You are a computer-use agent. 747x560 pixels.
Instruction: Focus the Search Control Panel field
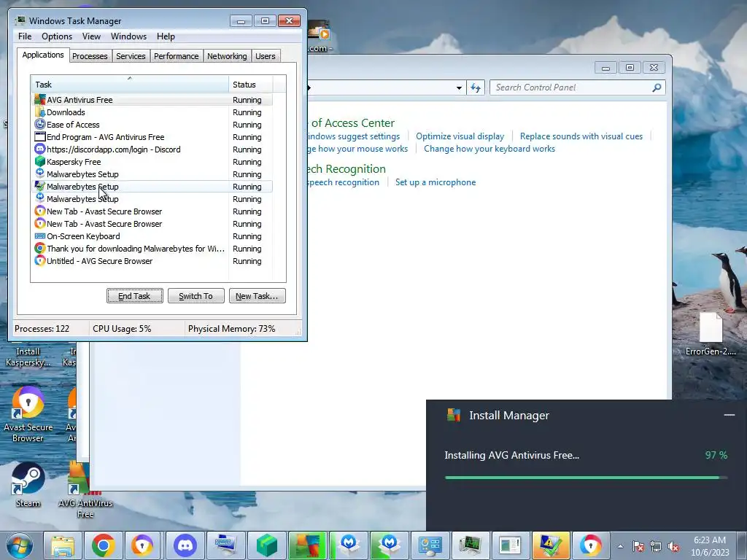click(572, 87)
